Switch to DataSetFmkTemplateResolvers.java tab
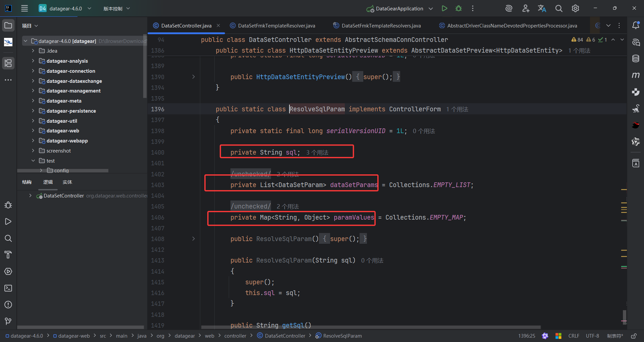Screen dimensions: 644x342 coord(377,25)
